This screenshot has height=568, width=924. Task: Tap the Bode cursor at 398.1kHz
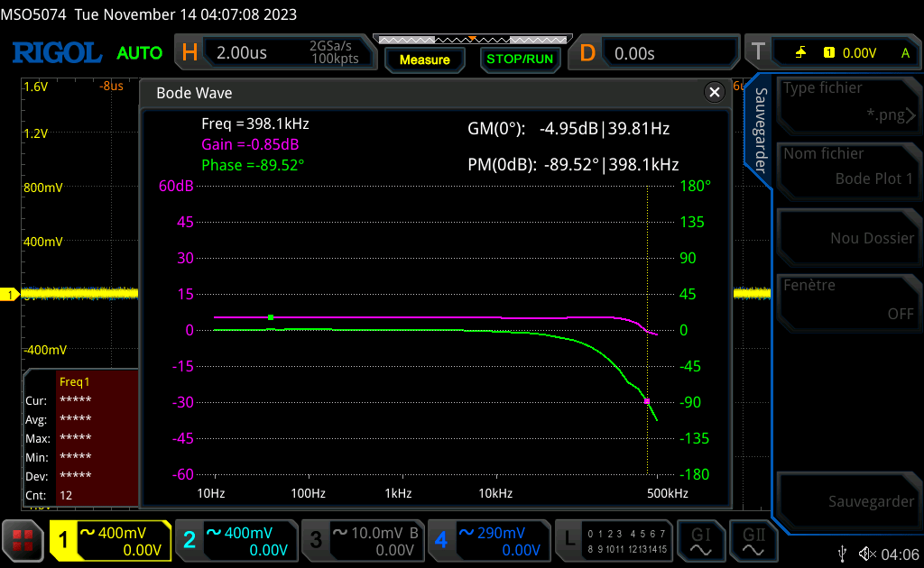coord(647,330)
